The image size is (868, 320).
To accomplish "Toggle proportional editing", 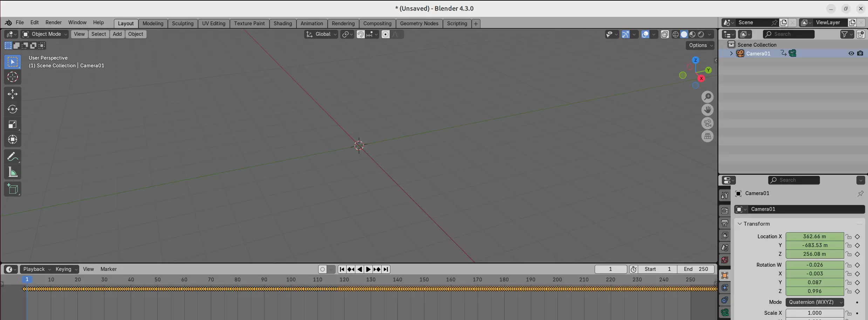I will 385,34.
